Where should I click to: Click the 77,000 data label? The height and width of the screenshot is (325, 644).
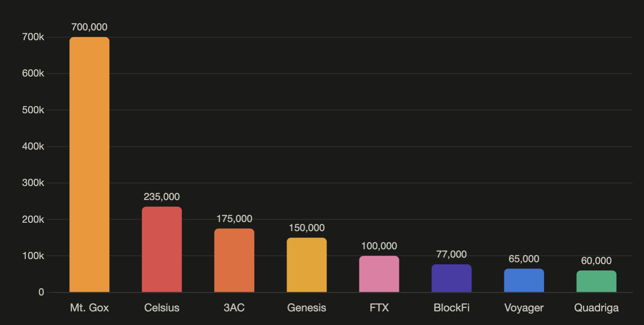(x=452, y=255)
